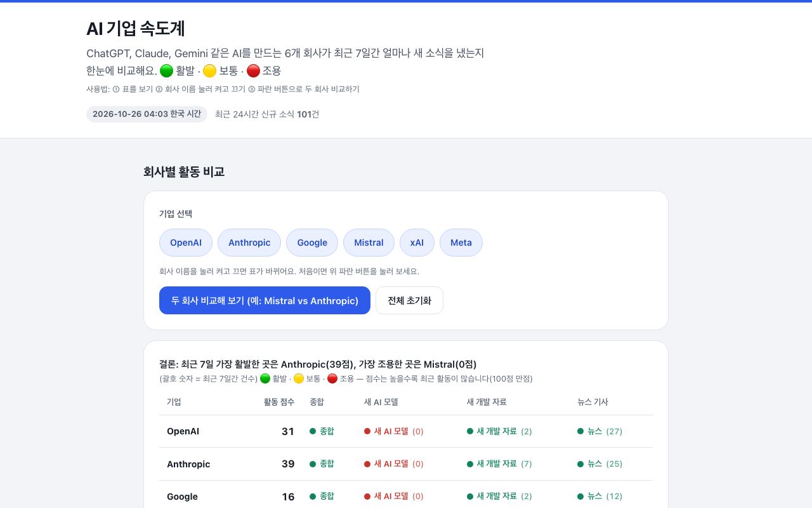Select the 기업 column header

(x=174, y=402)
